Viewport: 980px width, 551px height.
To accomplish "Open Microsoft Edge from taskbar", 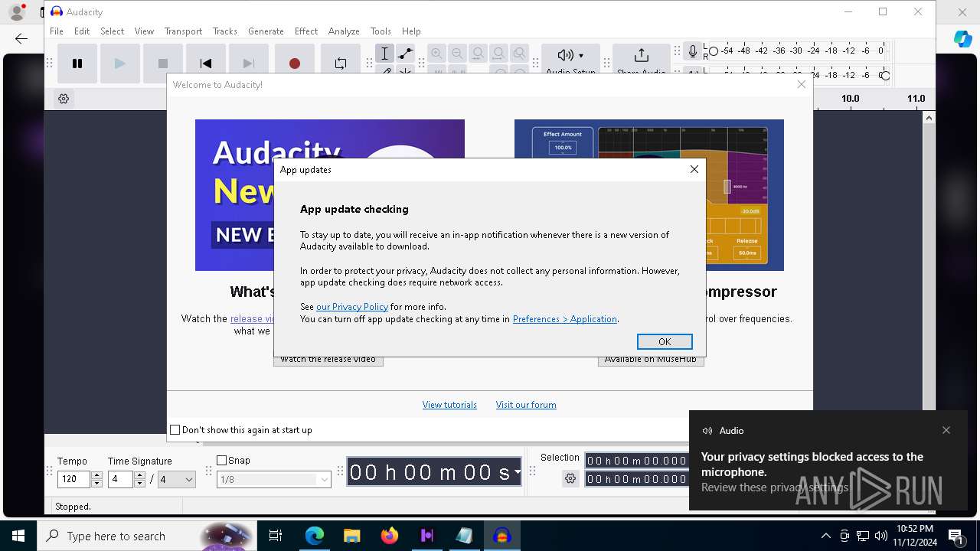I will (315, 536).
